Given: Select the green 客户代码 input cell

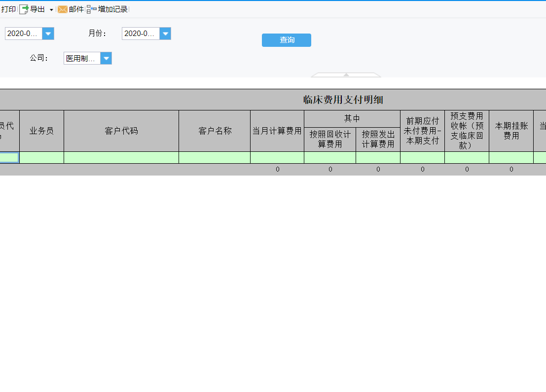Looking at the screenshot, I should (x=121, y=158).
